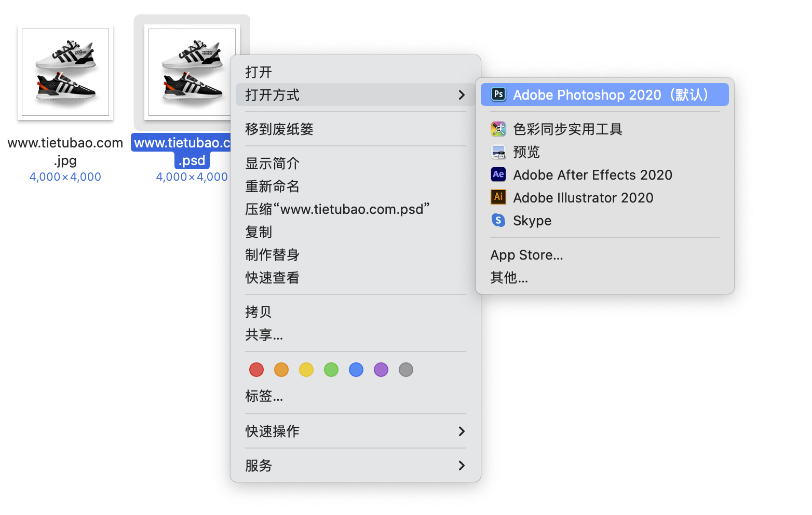Apply the green tag color
The height and width of the screenshot is (515, 812).
point(331,370)
